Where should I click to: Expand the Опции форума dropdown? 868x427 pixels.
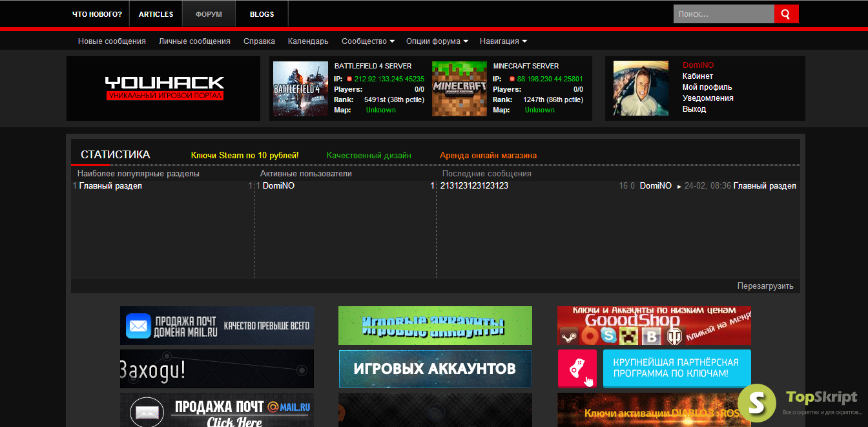[437, 41]
